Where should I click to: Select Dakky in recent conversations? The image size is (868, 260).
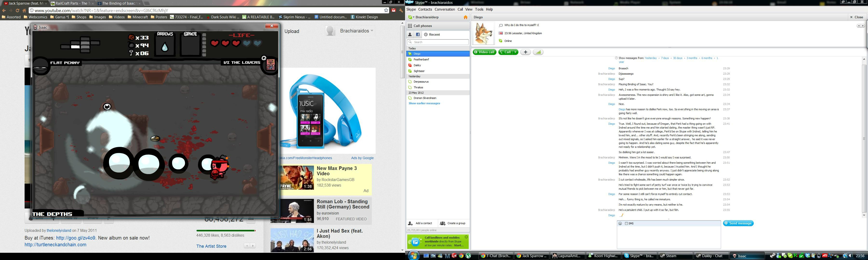coord(438,65)
